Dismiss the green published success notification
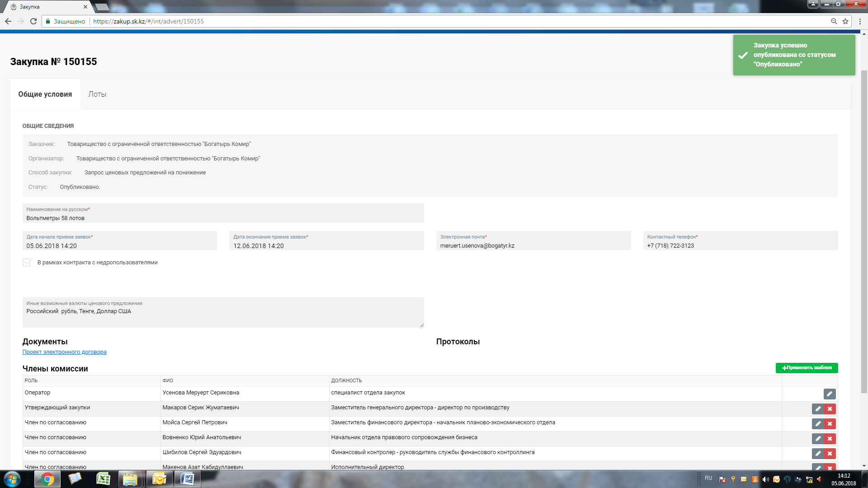868x488 pixels. tap(794, 55)
